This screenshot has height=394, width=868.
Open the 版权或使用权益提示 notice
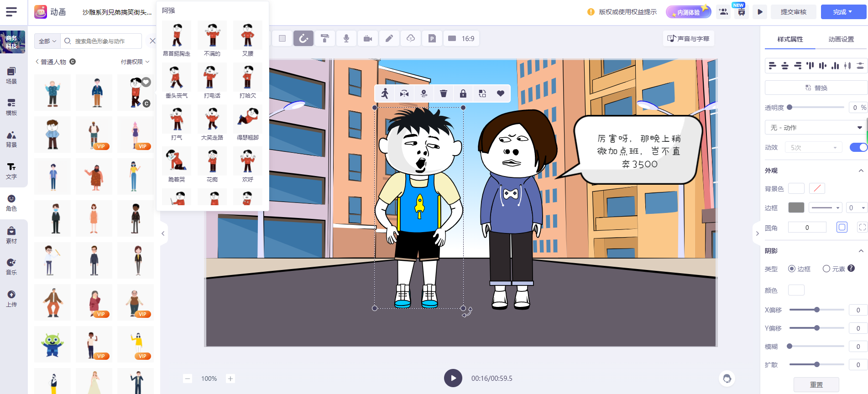pyautogui.click(x=622, y=12)
